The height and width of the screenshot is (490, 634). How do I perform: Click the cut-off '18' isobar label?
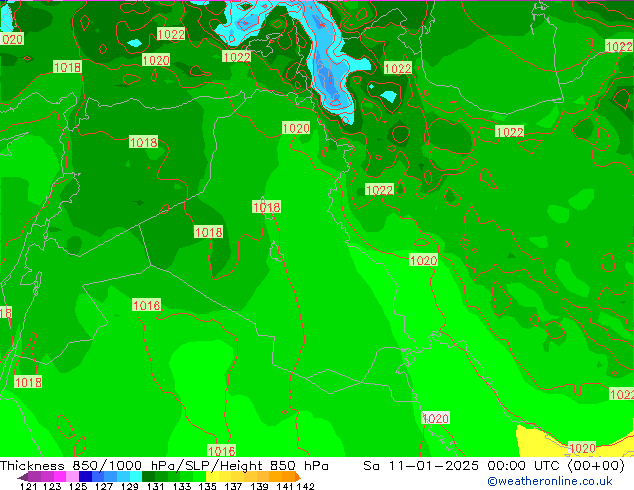pyautogui.click(x=6, y=312)
